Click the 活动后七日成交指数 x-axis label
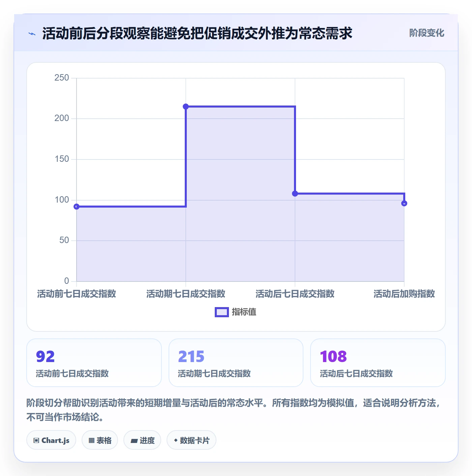This screenshot has width=472, height=476. 295,294
